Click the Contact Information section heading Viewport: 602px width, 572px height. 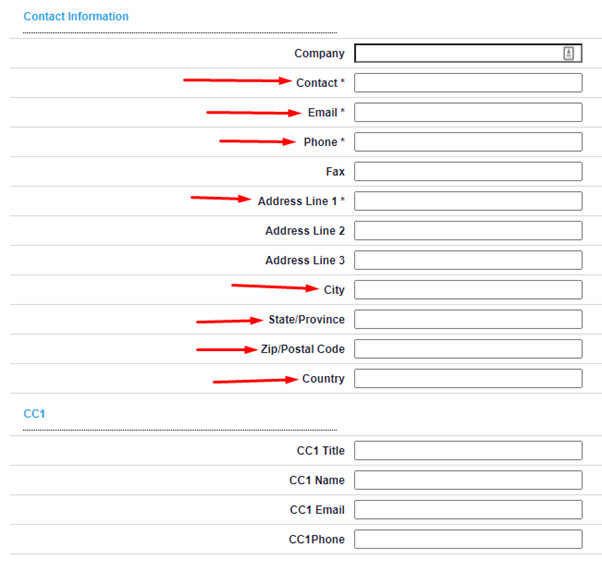point(76,17)
